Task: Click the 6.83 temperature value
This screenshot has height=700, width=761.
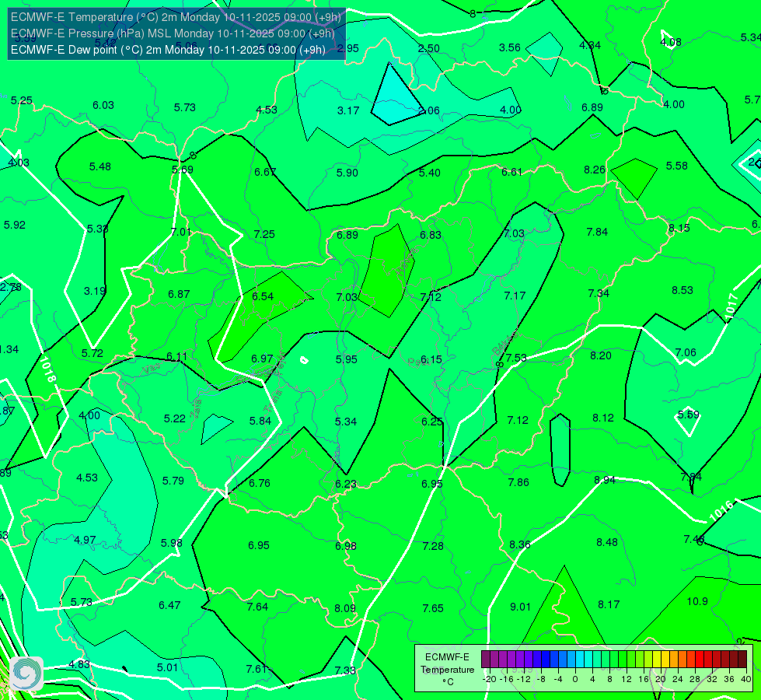Action: tap(431, 235)
